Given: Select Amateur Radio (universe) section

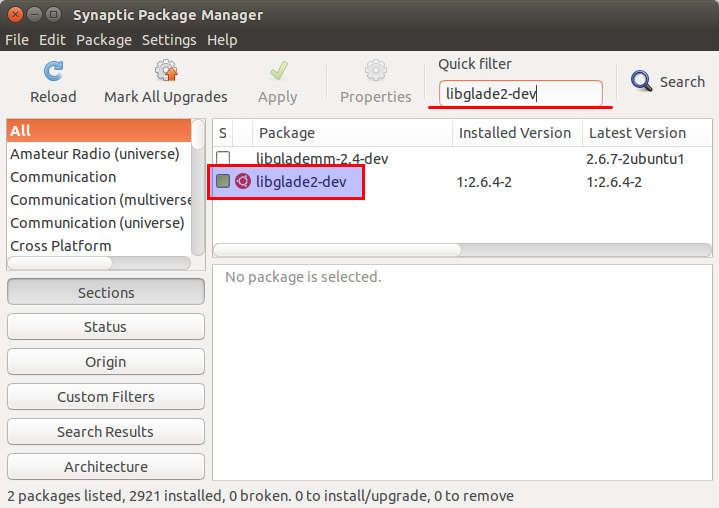Looking at the screenshot, I should pos(99,154).
